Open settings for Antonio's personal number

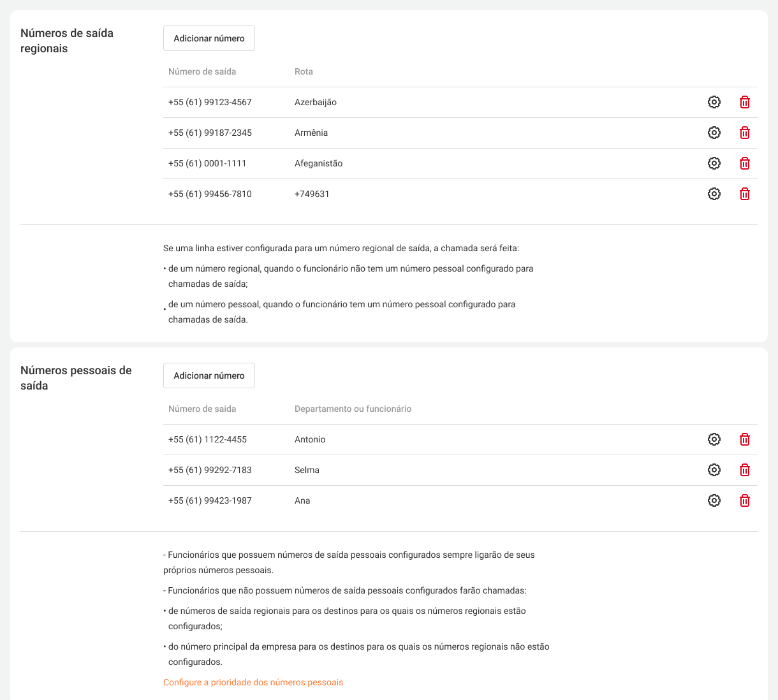point(714,439)
